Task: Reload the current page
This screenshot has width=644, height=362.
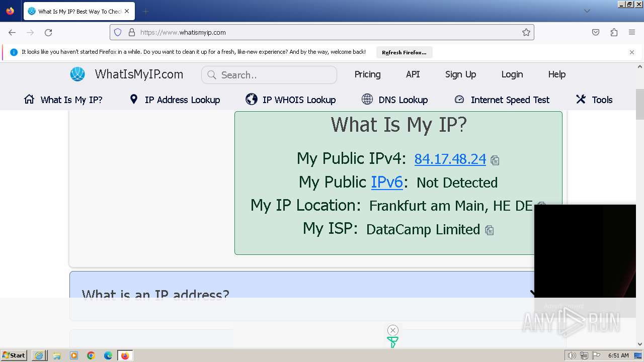Action: [x=48, y=32]
